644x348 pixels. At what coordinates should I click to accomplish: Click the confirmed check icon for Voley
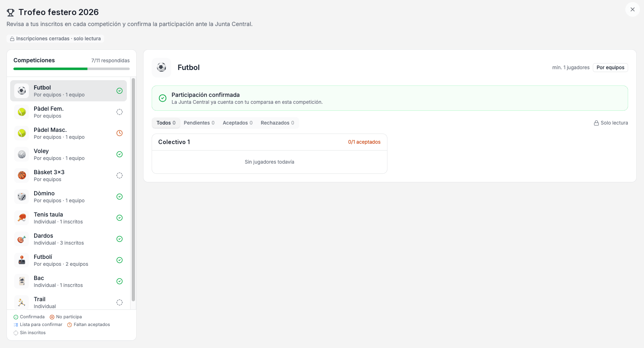pyautogui.click(x=120, y=154)
